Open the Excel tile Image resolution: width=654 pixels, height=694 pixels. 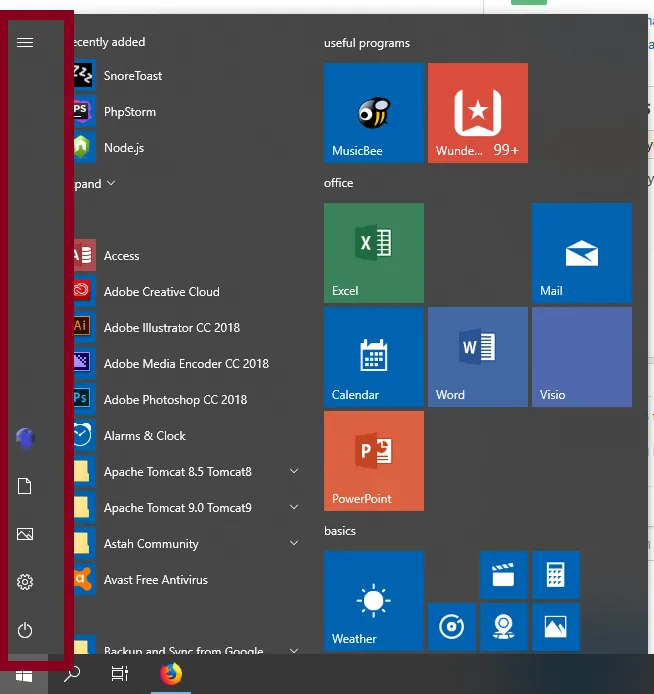(x=374, y=253)
